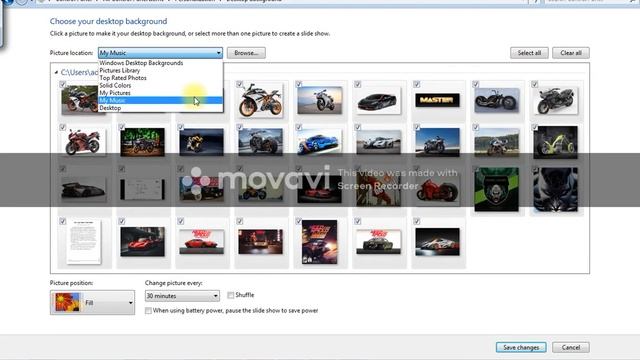The image size is (640, 360).
Task: Enable pause slide show on battery power
Action: (148, 311)
